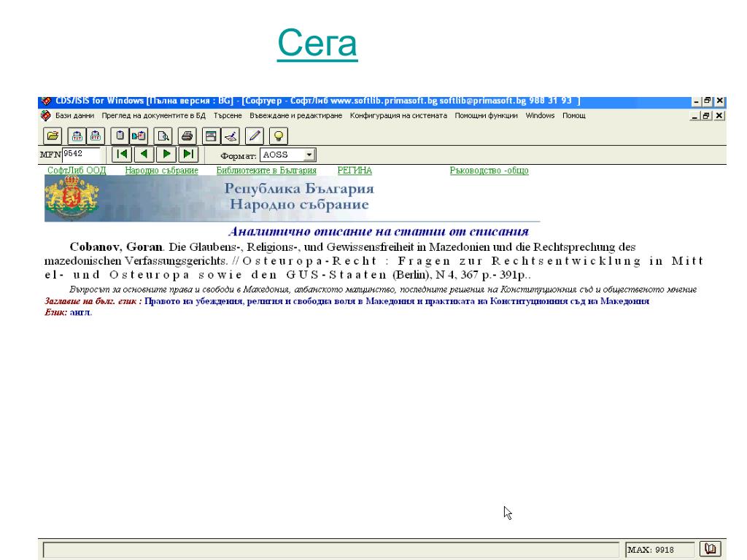The height and width of the screenshot is (560, 747).
Task: Click the author name Cobanov, Goran
Action: coord(116,246)
